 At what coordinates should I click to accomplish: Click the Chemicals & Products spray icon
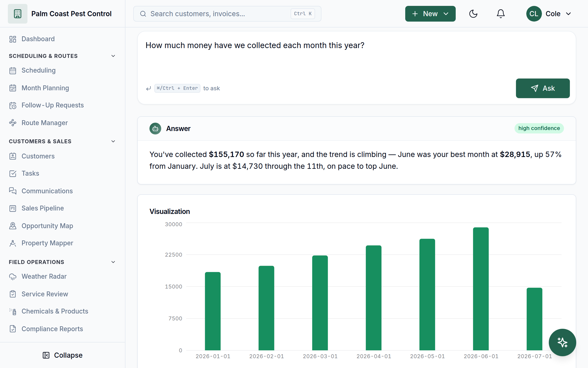13,311
